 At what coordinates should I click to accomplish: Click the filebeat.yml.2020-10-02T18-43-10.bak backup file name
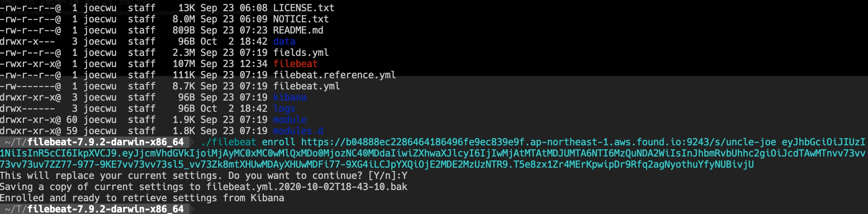click(x=306, y=187)
